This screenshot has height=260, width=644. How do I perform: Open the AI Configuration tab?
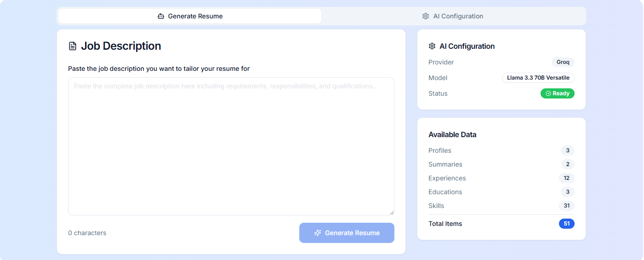pyautogui.click(x=453, y=16)
